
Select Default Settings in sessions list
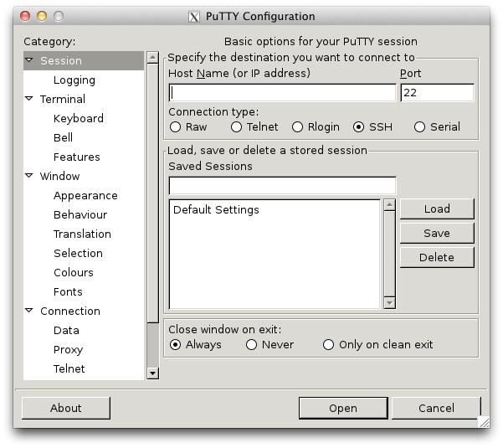tap(216, 210)
